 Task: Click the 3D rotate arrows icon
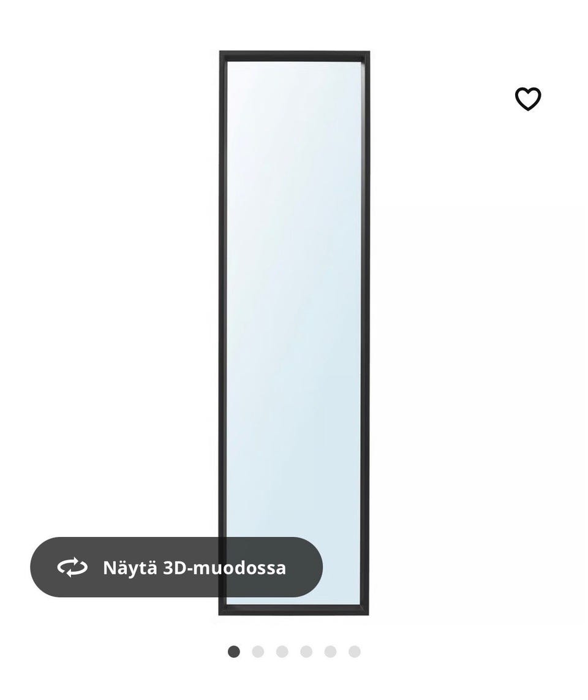(x=72, y=568)
